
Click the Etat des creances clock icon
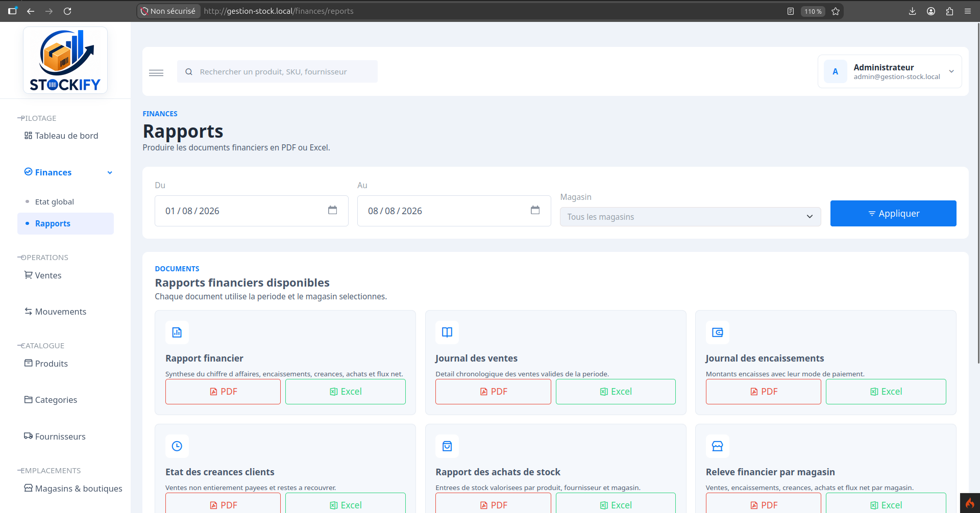coord(177,446)
